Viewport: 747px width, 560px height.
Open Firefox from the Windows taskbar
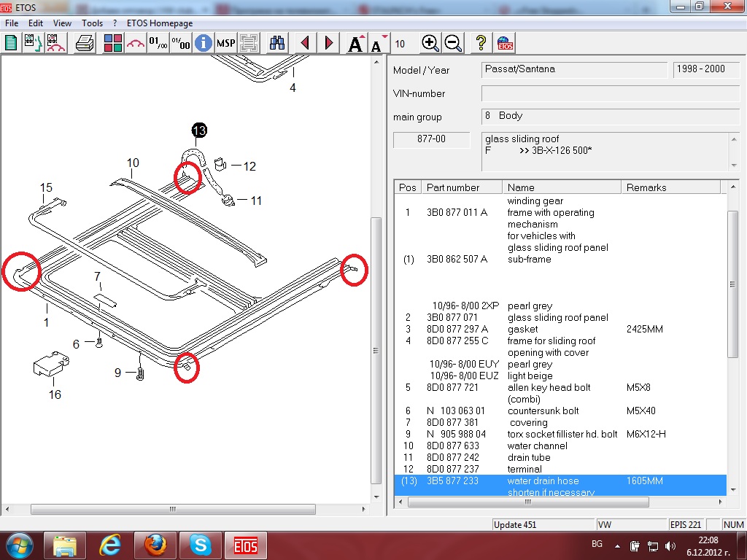click(156, 544)
